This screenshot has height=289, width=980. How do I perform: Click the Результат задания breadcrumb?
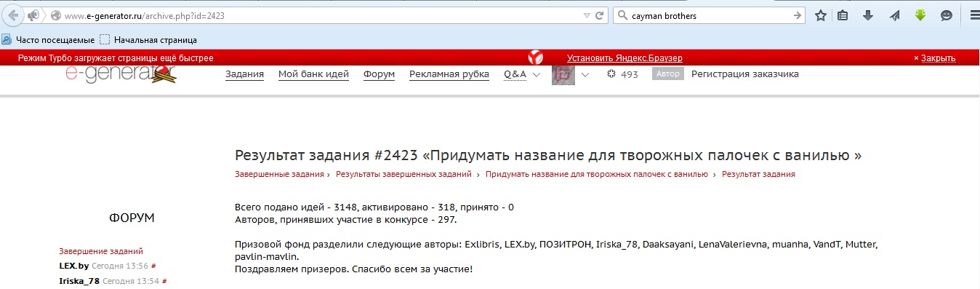click(x=758, y=174)
